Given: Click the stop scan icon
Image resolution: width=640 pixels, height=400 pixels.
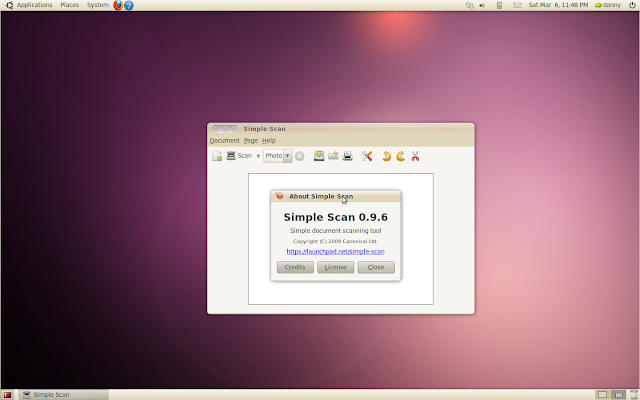Looking at the screenshot, I should click(x=300, y=156).
